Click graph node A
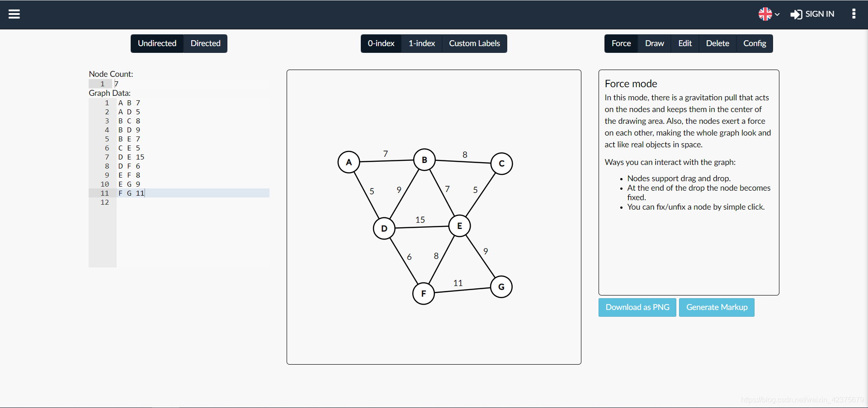This screenshot has height=408, width=868. 349,162
